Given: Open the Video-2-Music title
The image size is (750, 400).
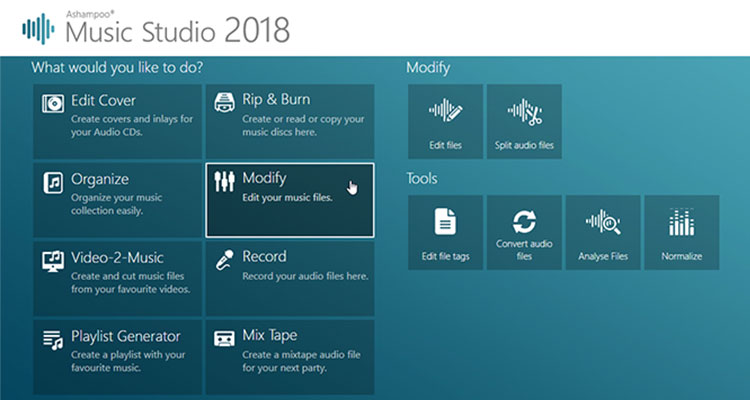Looking at the screenshot, I should click(x=117, y=257).
